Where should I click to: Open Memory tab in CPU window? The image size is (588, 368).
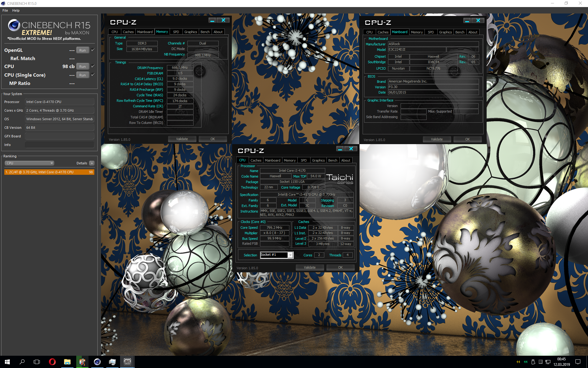[290, 160]
